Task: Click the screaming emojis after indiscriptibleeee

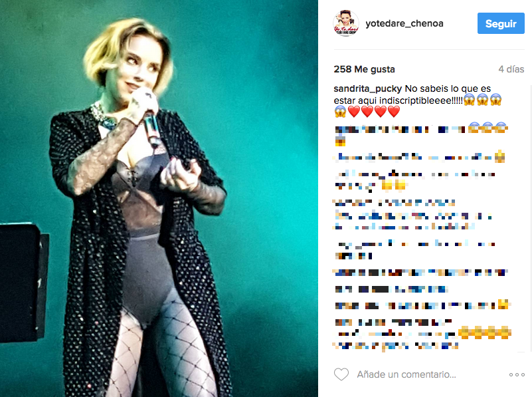Action: tap(482, 100)
